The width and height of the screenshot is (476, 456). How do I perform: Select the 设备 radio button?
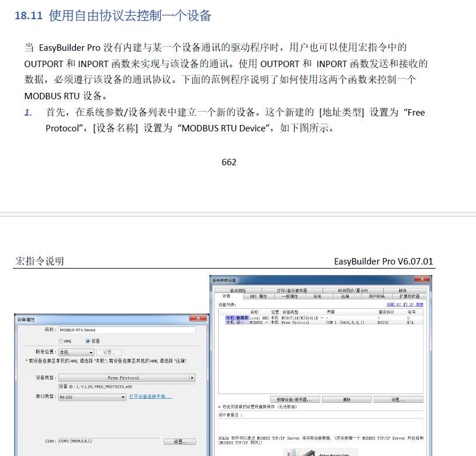[88, 341]
